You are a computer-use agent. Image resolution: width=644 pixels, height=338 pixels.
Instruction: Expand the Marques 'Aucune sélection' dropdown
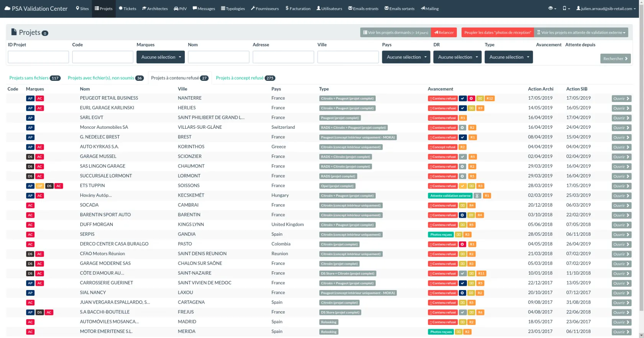[x=161, y=57]
